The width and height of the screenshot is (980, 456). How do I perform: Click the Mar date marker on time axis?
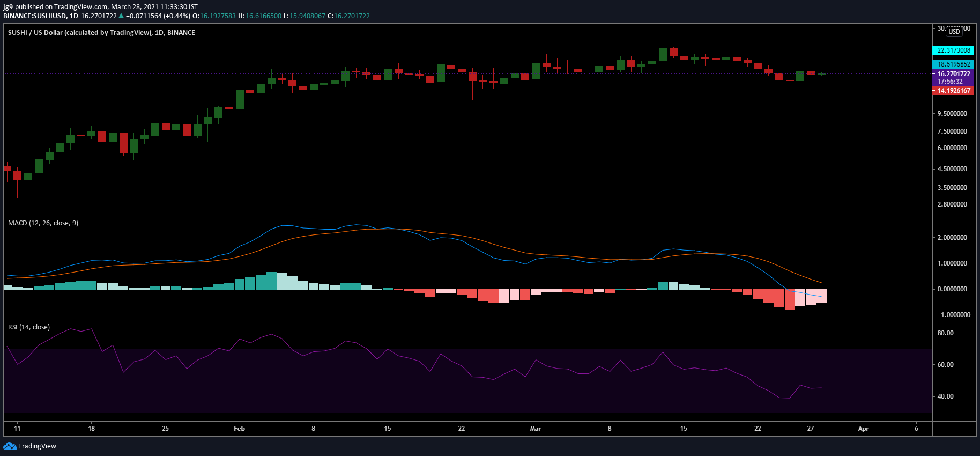(x=536, y=428)
